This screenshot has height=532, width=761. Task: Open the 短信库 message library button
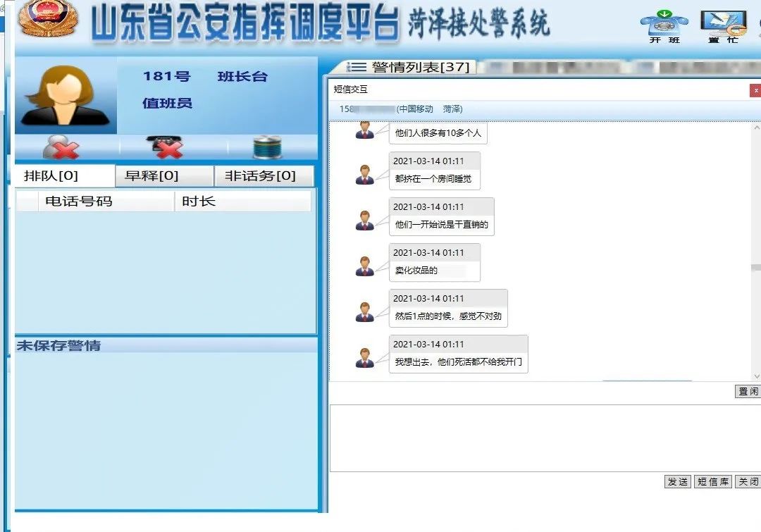click(712, 482)
